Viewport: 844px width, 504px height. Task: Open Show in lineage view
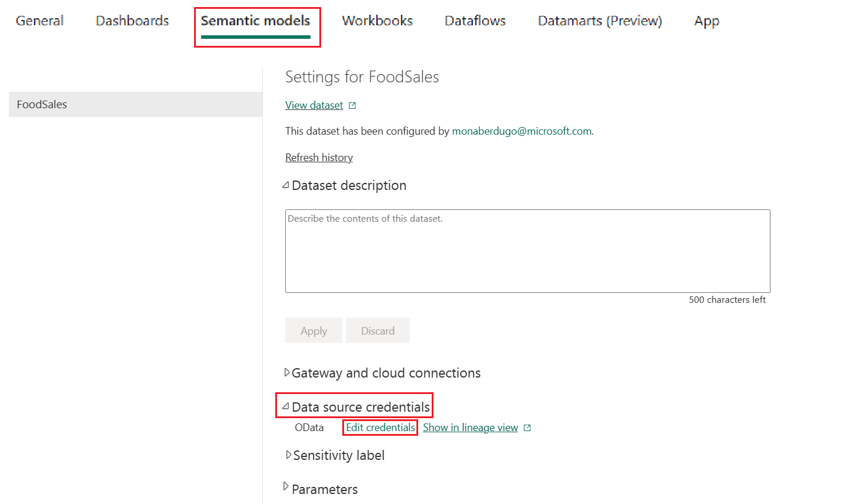pos(469,427)
